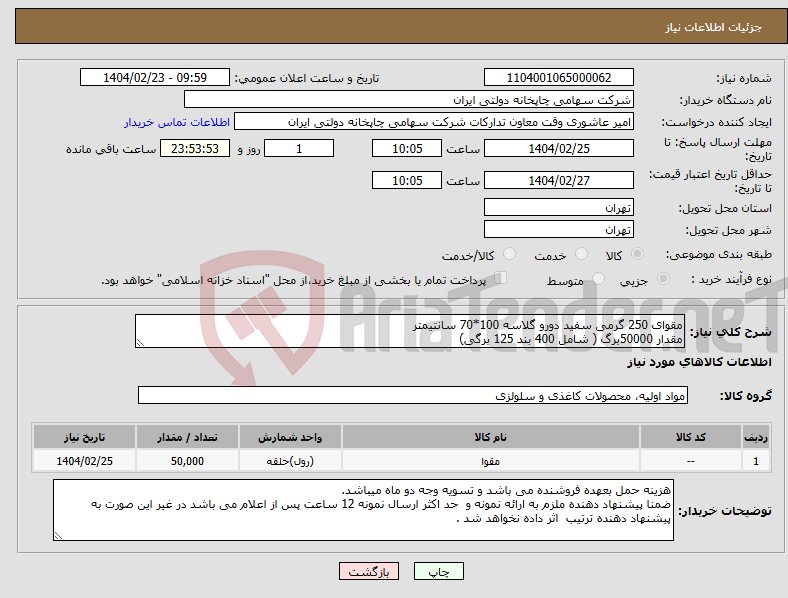
Task: Click the شرح کلی نیاز description textarea
Action: pyautogui.click(x=410, y=332)
